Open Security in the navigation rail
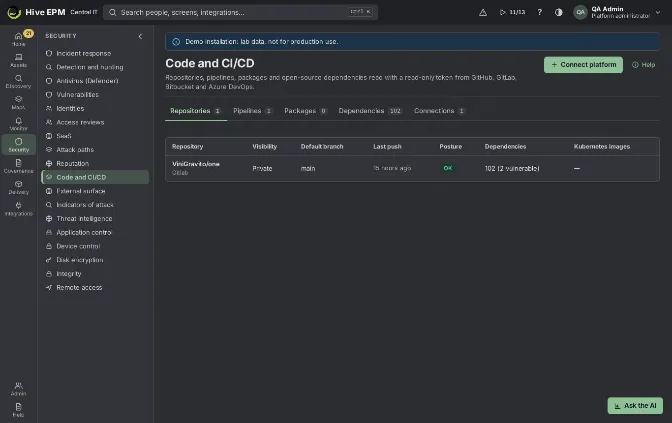This screenshot has width=672, height=423. 18,145
